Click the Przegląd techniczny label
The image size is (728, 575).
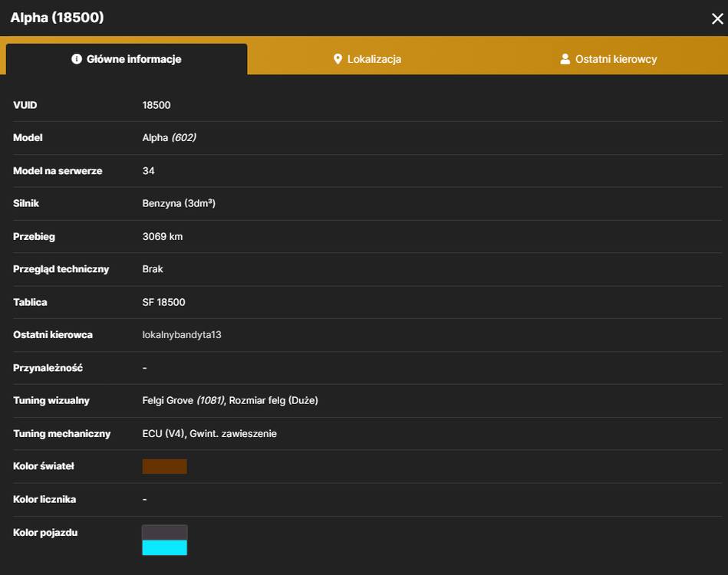[61, 269]
